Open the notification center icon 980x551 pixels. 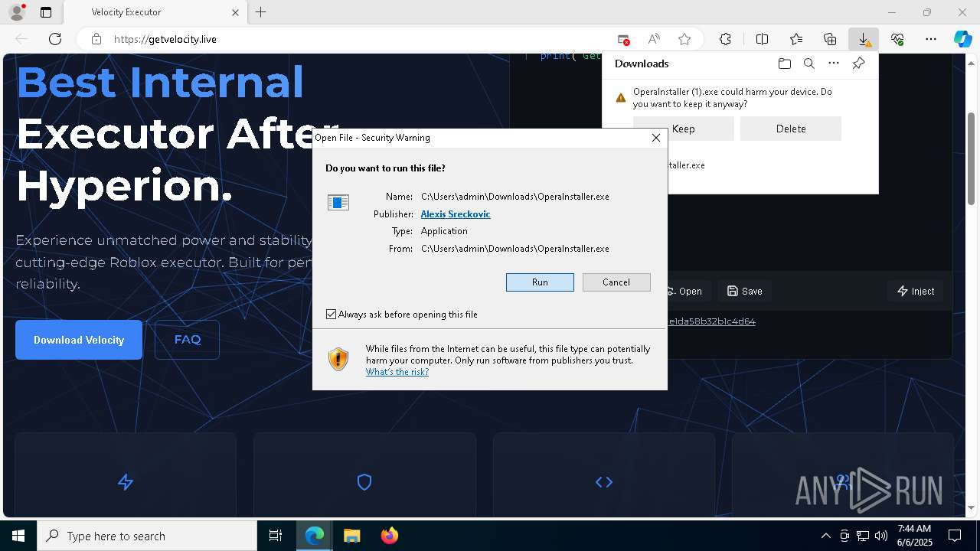pyautogui.click(x=955, y=536)
